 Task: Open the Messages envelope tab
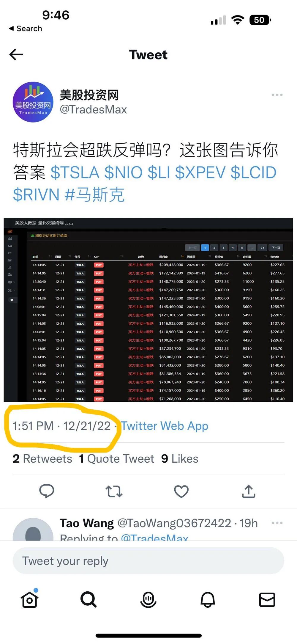click(x=267, y=599)
